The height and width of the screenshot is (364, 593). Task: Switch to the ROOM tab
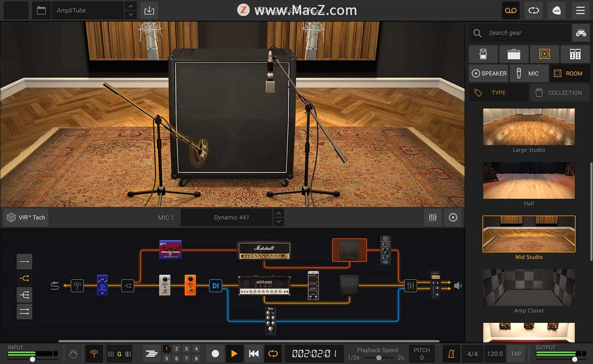[x=570, y=73]
